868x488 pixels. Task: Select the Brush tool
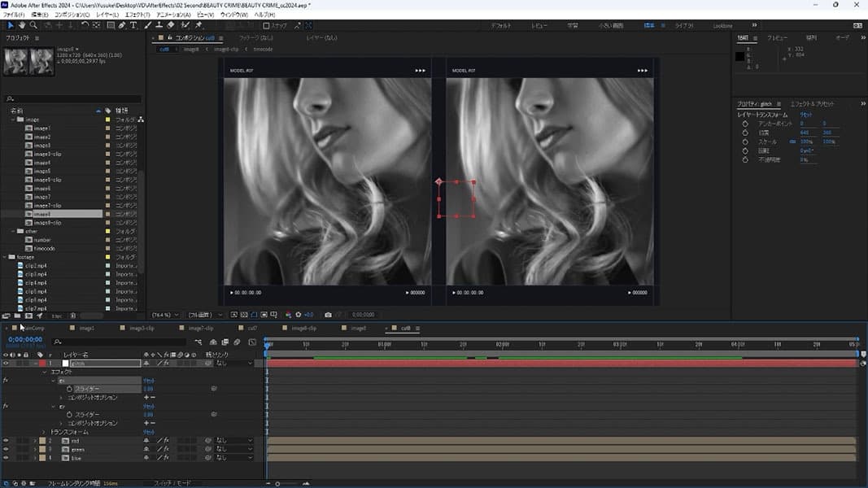149,25
